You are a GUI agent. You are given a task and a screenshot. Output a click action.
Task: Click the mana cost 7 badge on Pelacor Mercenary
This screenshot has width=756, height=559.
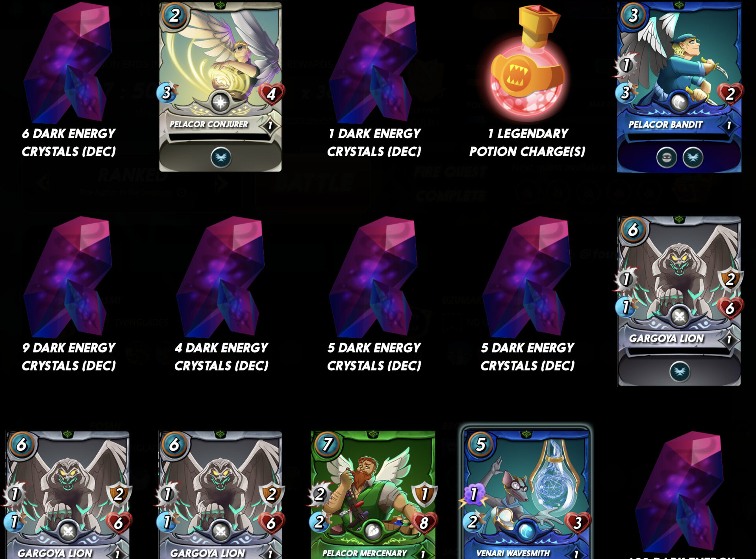coord(327,445)
